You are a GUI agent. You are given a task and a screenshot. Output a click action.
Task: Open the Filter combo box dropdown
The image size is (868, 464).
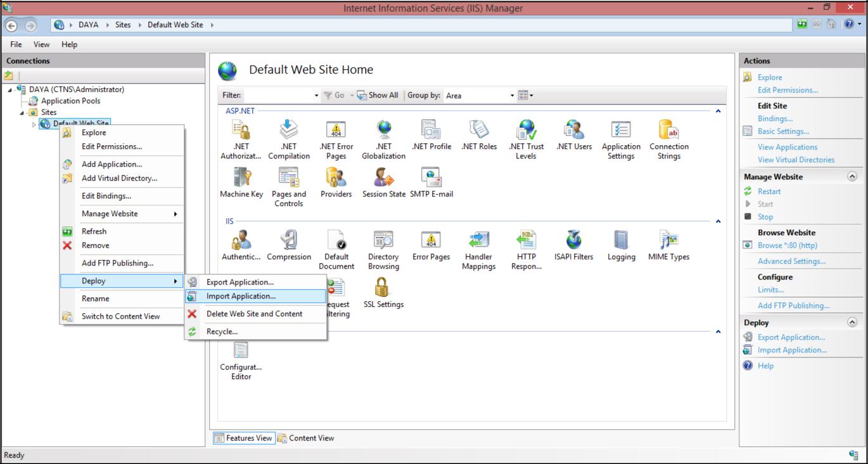317,96
